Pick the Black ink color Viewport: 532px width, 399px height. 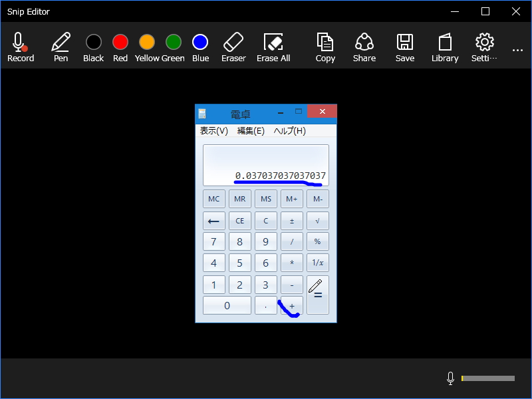click(x=93, y=47)
